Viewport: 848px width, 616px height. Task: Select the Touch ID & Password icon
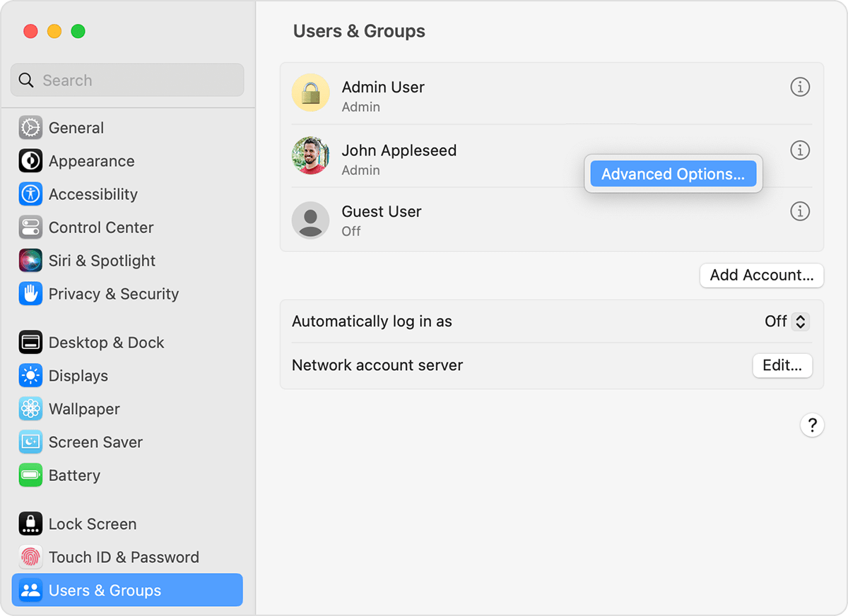[x=30, y=557]
